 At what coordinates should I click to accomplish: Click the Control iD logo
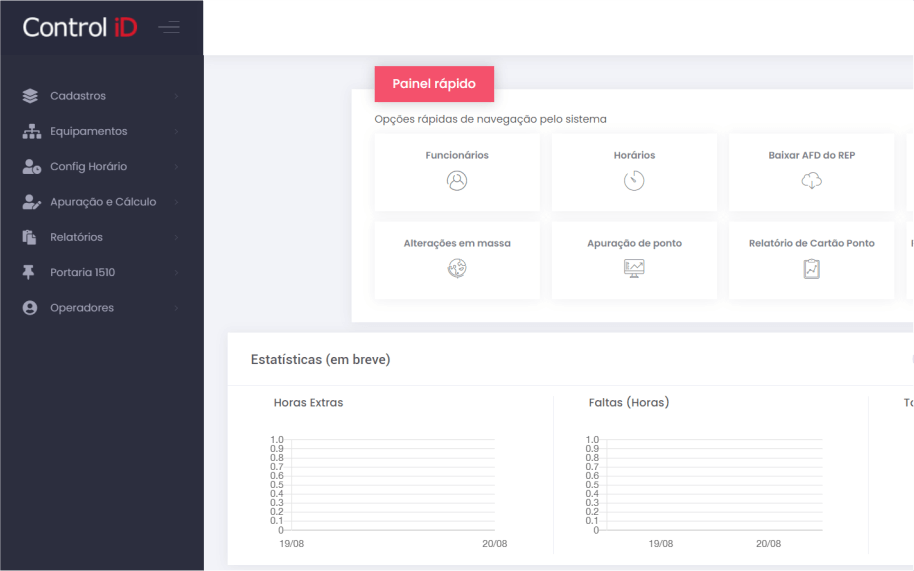(x=80, y=27)
